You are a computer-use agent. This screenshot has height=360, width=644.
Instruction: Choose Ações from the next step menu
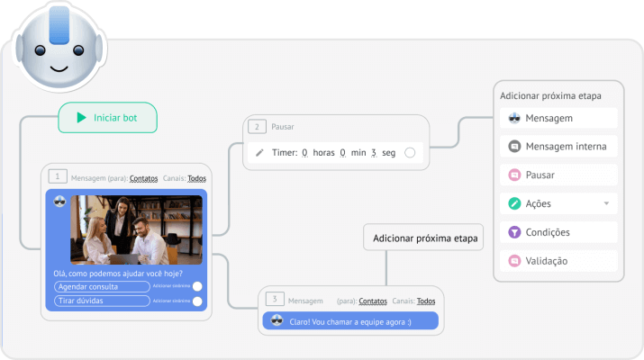click(558, 203)
